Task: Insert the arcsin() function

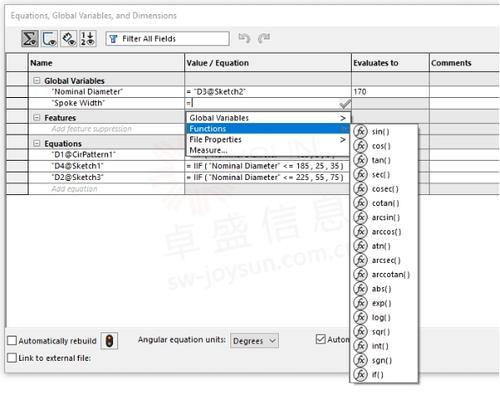Action: [x=385, y=218]
